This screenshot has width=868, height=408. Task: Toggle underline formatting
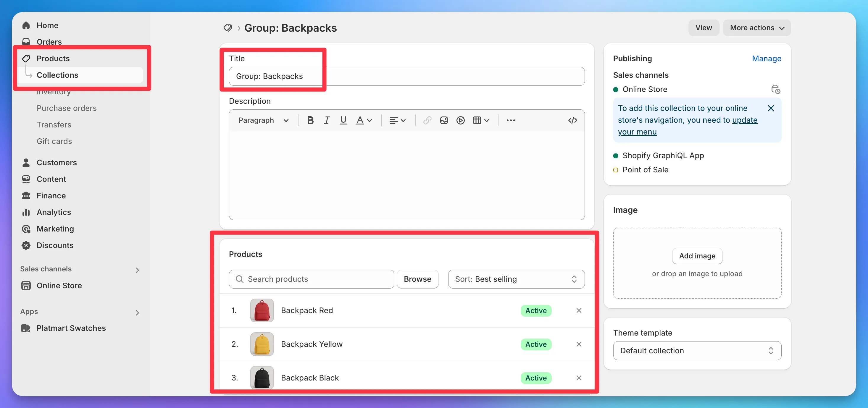point(343,120)
